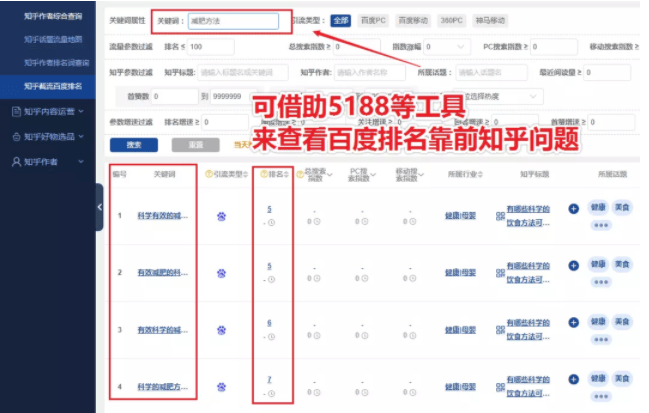This screenshot has height=413, width=649.
Task: Open keyword link 有效科学的减... in row 3
Action: coord(163,330)
